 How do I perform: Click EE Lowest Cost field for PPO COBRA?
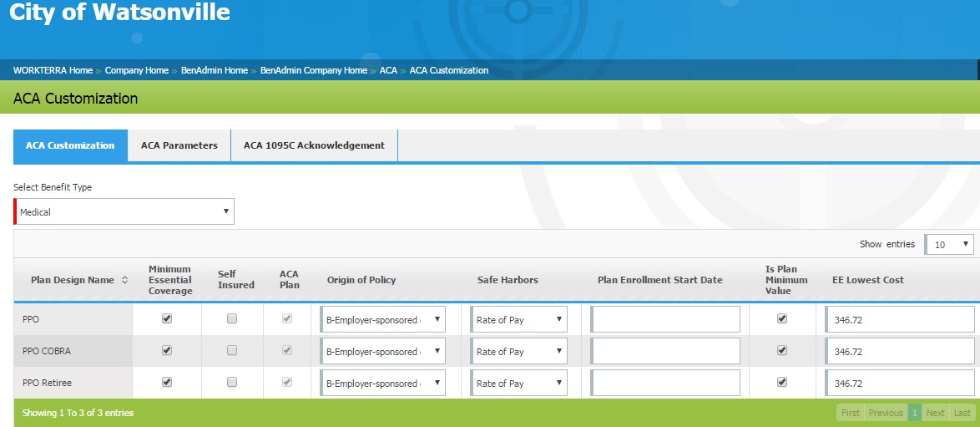click(900, 351)
